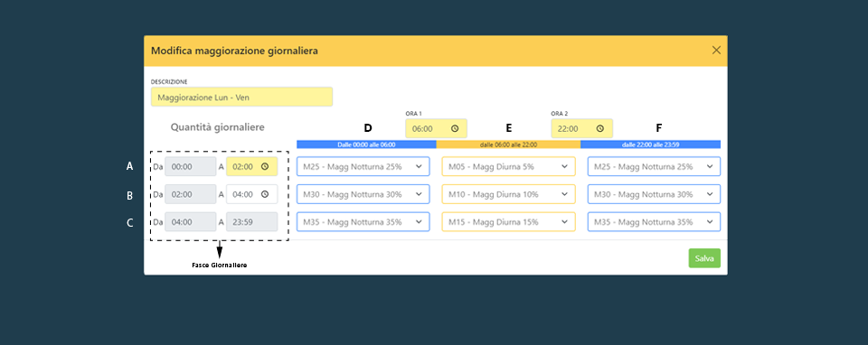Click the Descrizione field Maggiorazione Lun - Ven
The width and height of the screenshot is (868, 345).
pyautogui.click(x=242, y=97)
